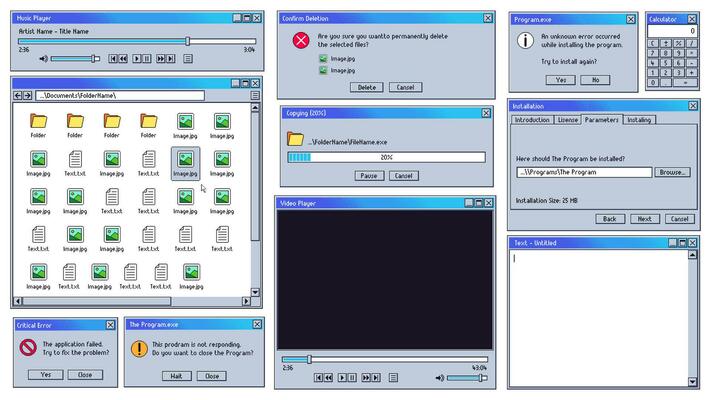711x400 pixels.
Task: Switch to the Introduction tab
Action: [x=532, y=120]
